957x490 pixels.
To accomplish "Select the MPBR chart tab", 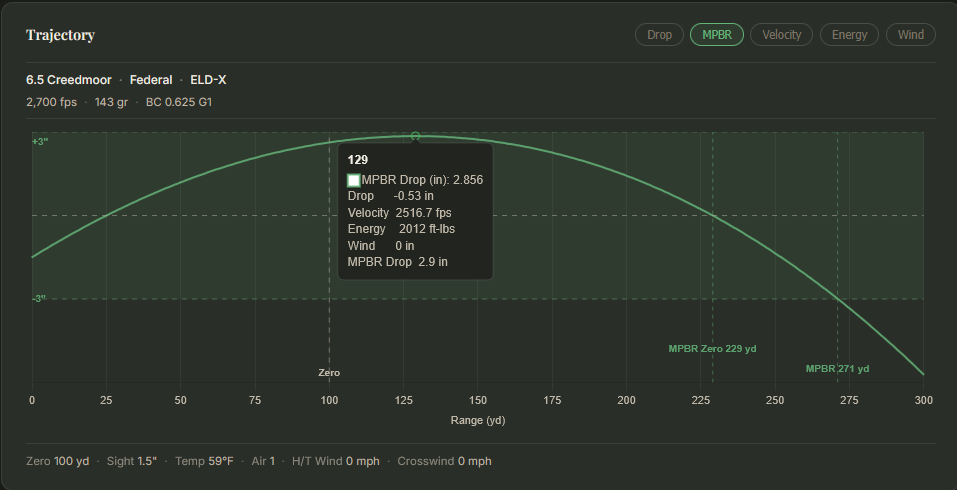I will pos(717,35).
